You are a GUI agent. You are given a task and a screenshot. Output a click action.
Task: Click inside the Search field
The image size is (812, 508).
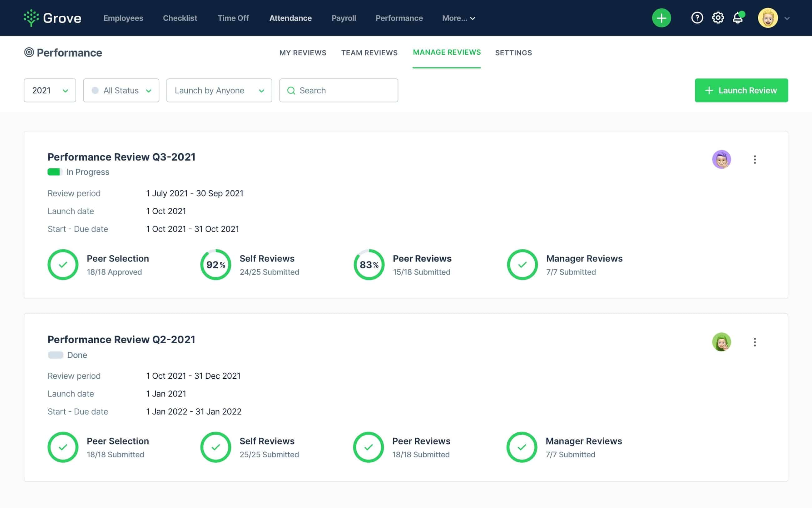click(x=339, y=90)
